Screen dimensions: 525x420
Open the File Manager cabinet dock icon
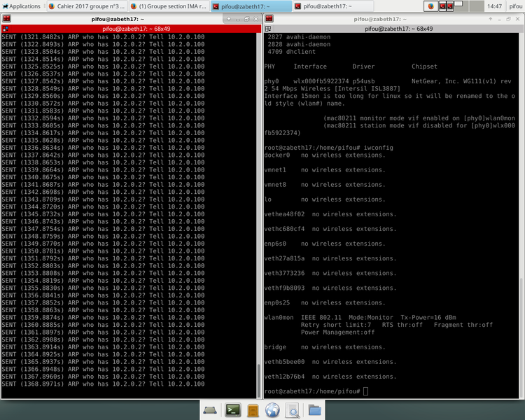(x=253, y=409)
